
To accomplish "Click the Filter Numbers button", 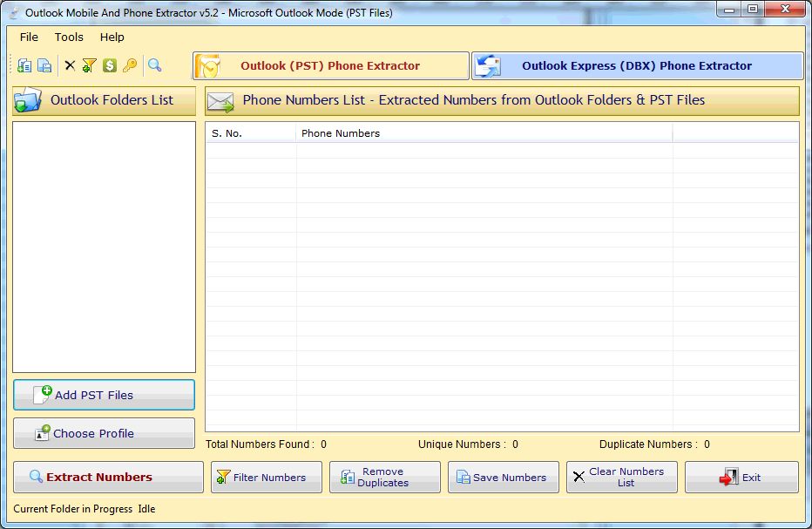I will click(267, 478).
